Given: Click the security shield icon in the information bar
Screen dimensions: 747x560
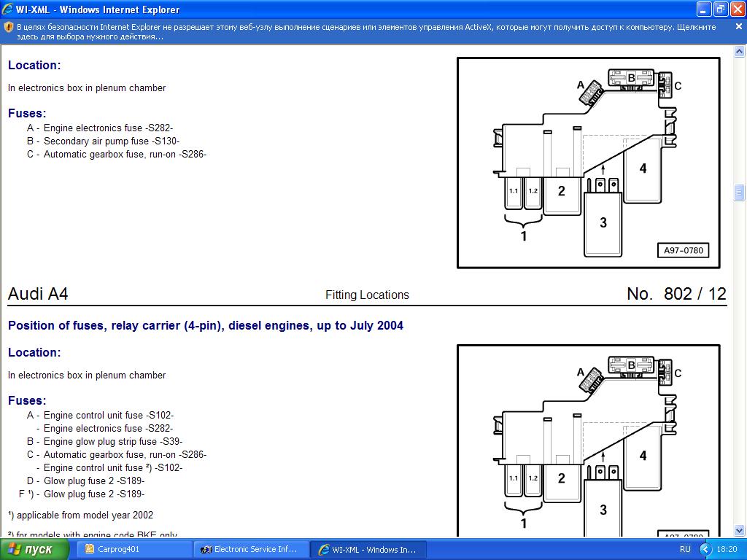Looking at the screenshot, I should 8,27.
